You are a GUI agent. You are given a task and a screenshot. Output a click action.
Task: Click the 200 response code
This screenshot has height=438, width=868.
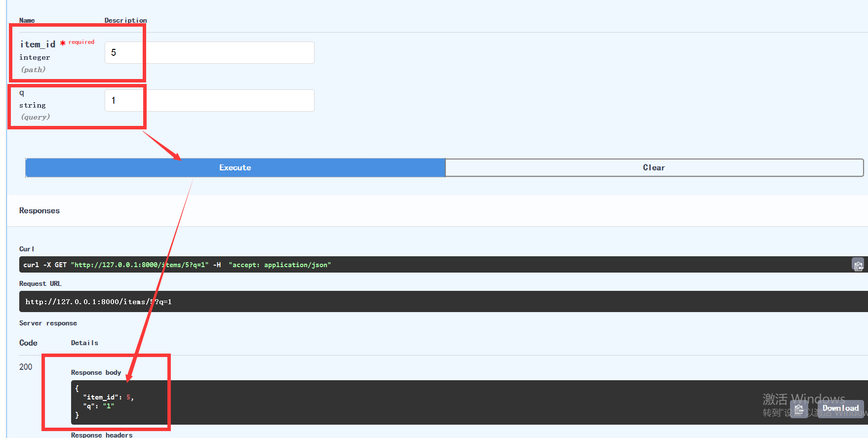pyautogui.click(x=26, y=367)
